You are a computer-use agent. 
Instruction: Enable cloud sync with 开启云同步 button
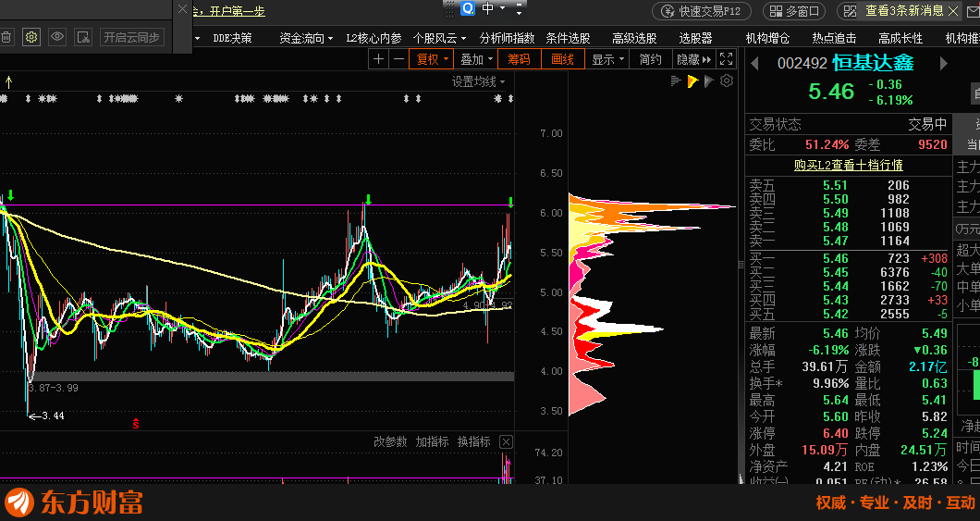click(132, 38)
